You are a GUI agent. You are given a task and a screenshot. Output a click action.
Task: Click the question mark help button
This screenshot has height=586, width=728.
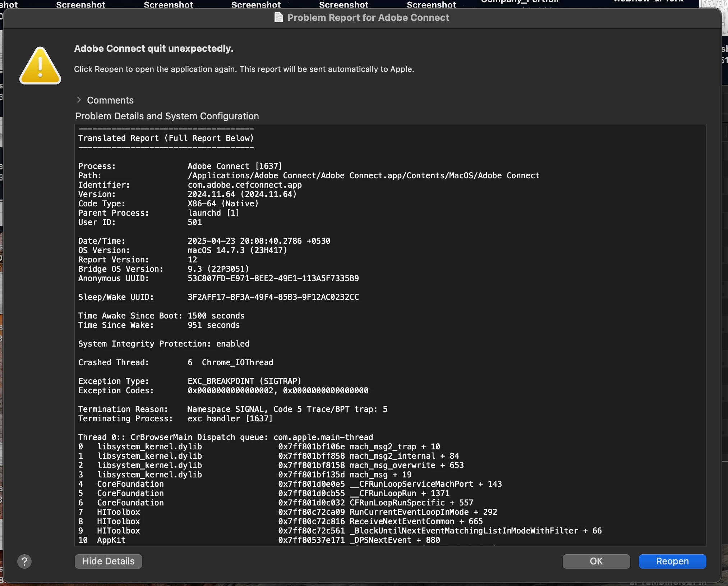pos(24,561)
